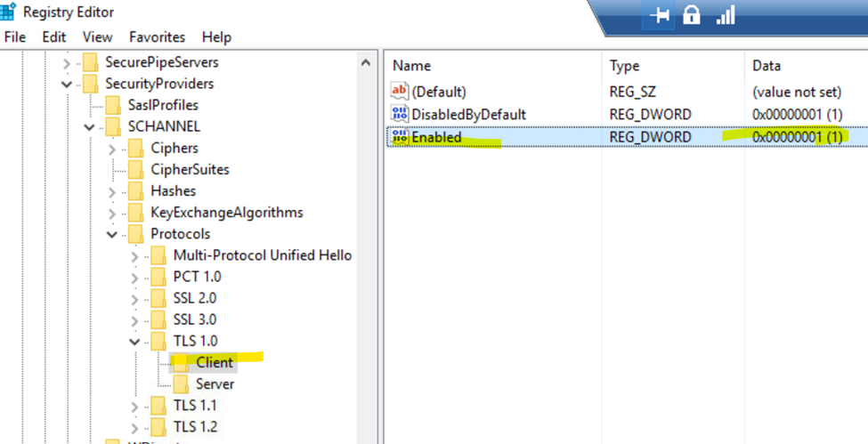Click the Server folder icon
The width and height of the screenshot is (868, 444).
[x=181, y=383]
